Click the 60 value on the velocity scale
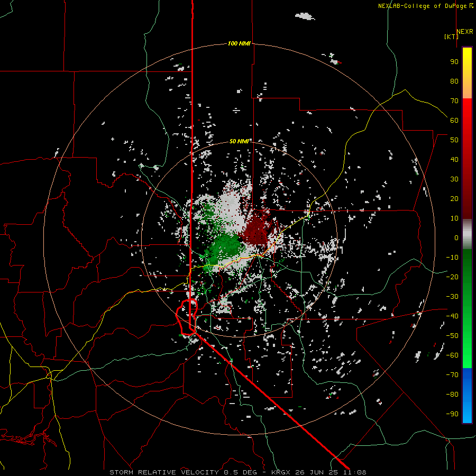476x476 pixels. [454, 120]
